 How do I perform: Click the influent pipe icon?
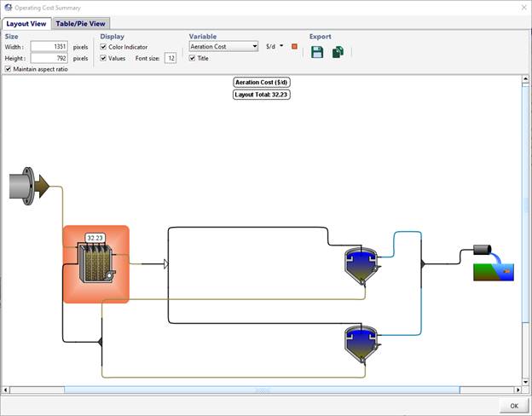(29, 187)
